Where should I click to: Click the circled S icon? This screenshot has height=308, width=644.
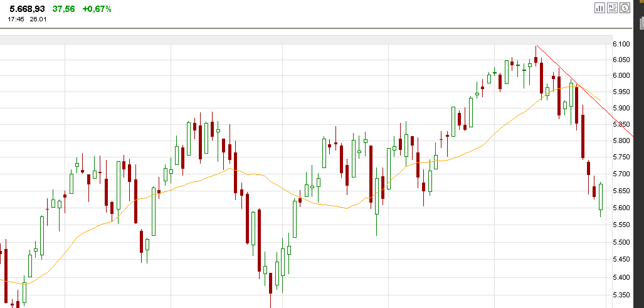[625, 8]
